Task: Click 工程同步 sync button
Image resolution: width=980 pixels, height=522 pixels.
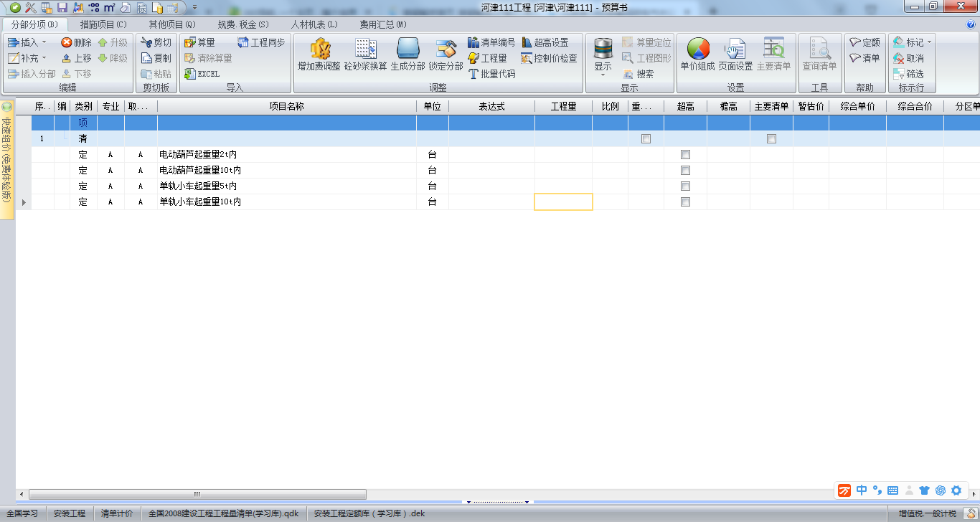Action: [261, 42]
